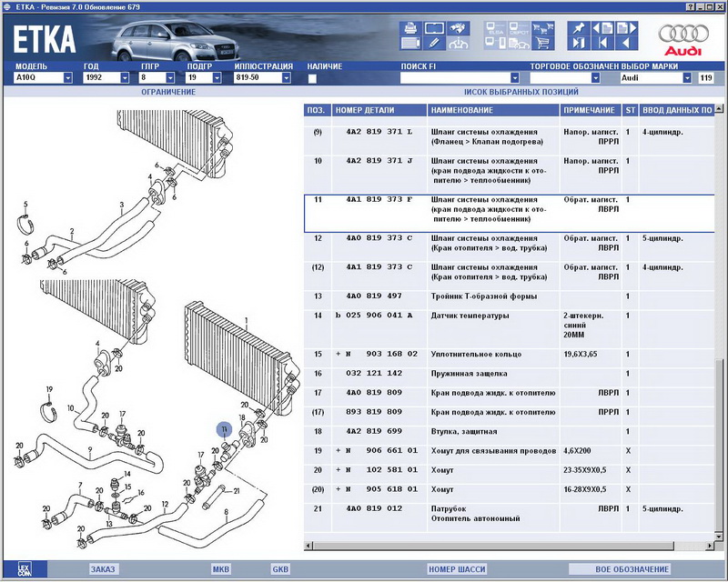Click the НАИМЕНОВАНИЕ column header

coord(493,110)
